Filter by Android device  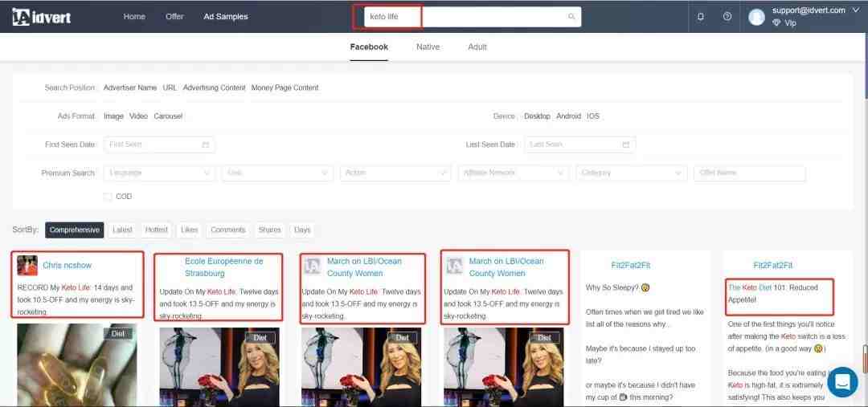pyautogui.click(x=568, y=116)
